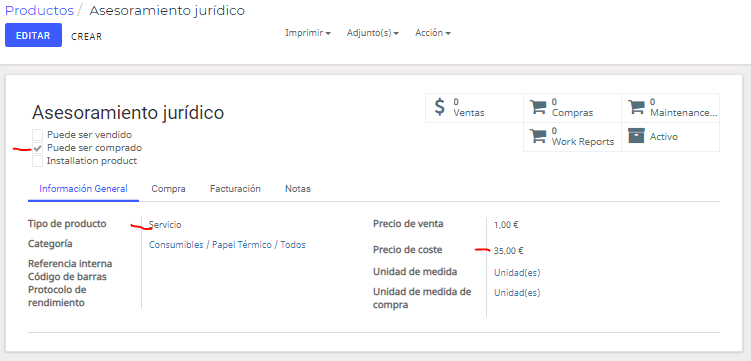Select the Facturación tab
Screen dimensions: 751x361
pyautogui.click(x=235, y=189)
